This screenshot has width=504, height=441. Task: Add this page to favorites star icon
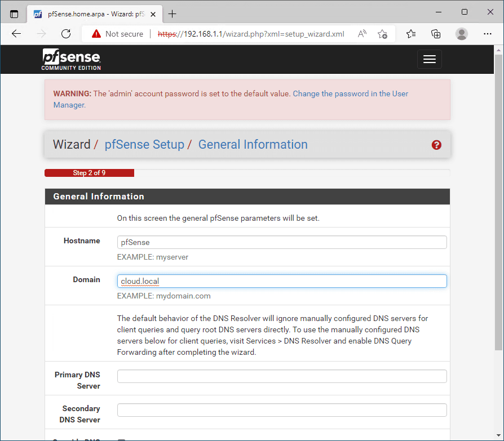(382, 34)
